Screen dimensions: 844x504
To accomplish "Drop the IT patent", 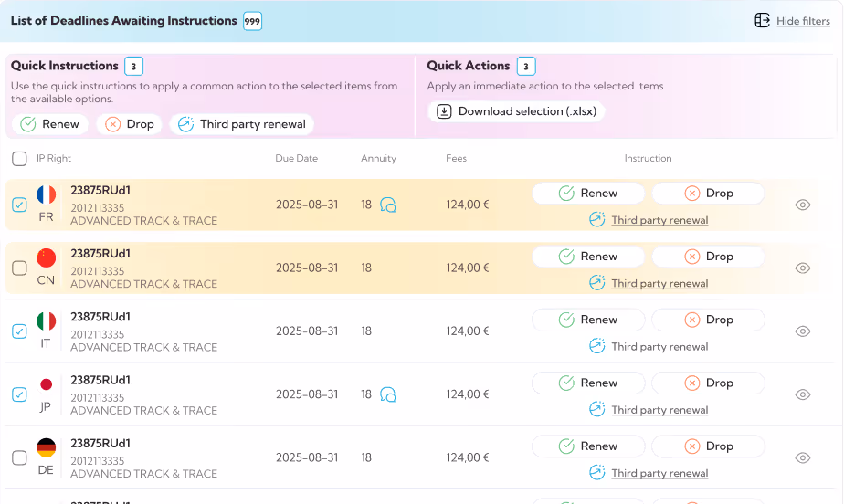I will (x=709, y=320).
